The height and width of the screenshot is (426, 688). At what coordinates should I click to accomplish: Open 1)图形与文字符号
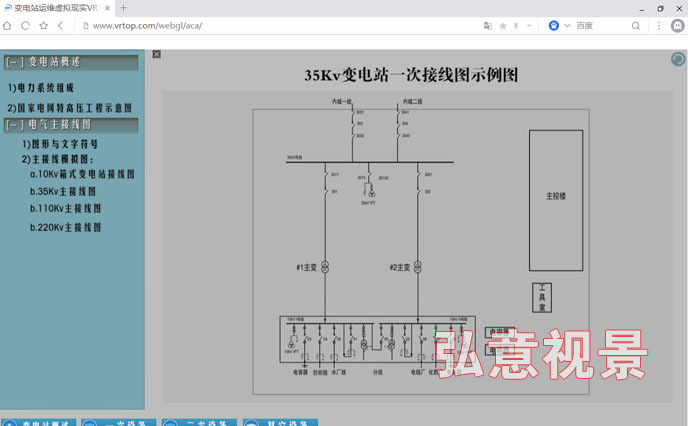[60, 144]
